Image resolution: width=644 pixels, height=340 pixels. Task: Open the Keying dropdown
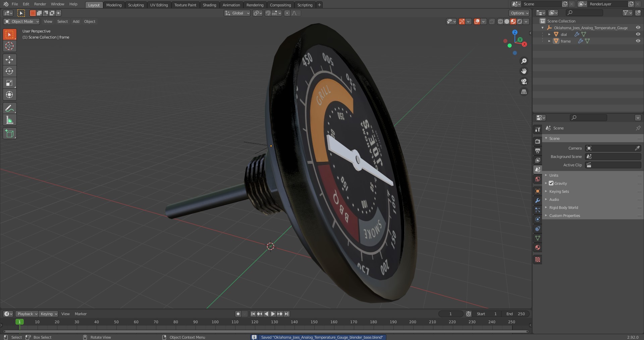pos(49,314)
